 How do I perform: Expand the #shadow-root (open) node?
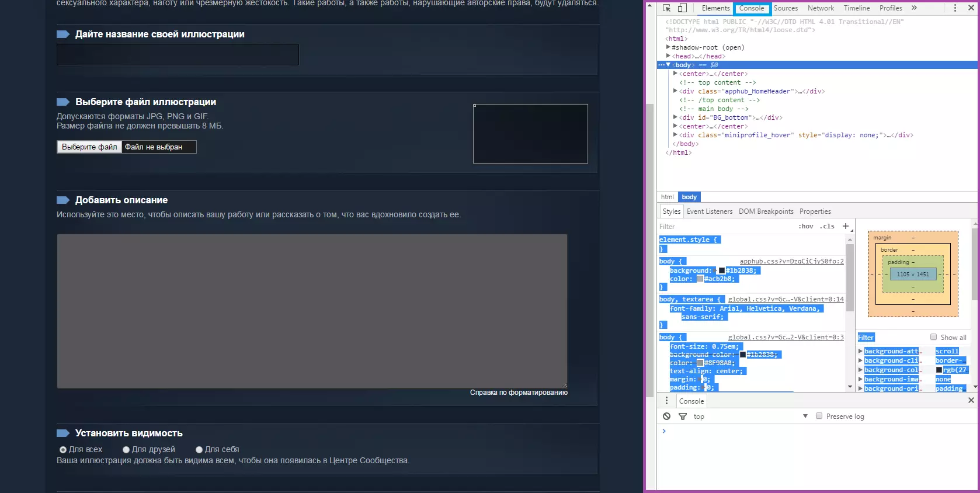point(668,47)
